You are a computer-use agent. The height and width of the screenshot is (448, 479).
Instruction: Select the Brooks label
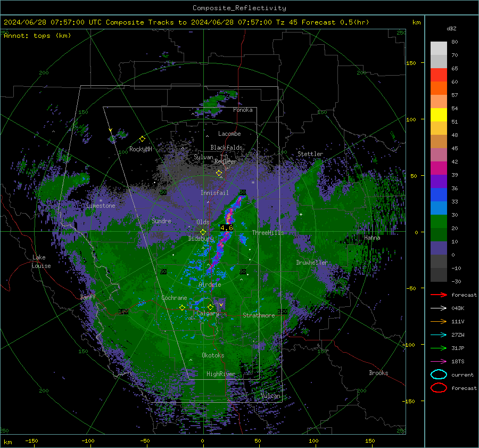point(378,373)
